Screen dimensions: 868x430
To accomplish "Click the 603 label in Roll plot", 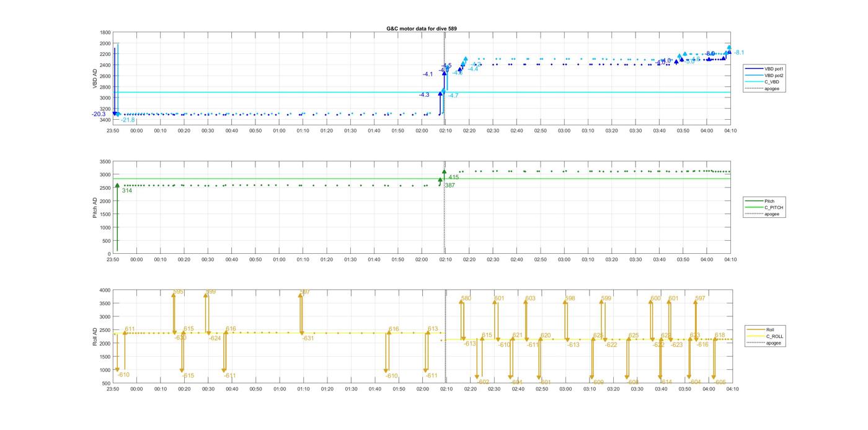I will pyautogui.click(x=530, y=299).
